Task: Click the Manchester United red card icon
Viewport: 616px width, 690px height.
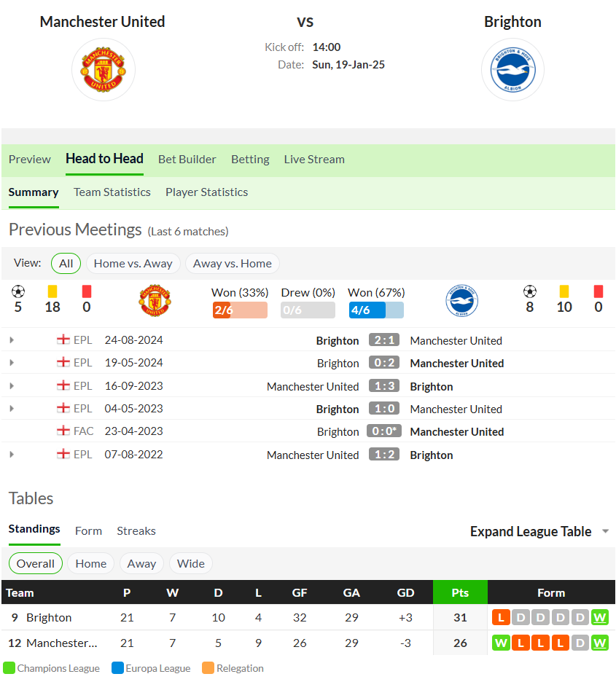Action: tap(87, 291)
